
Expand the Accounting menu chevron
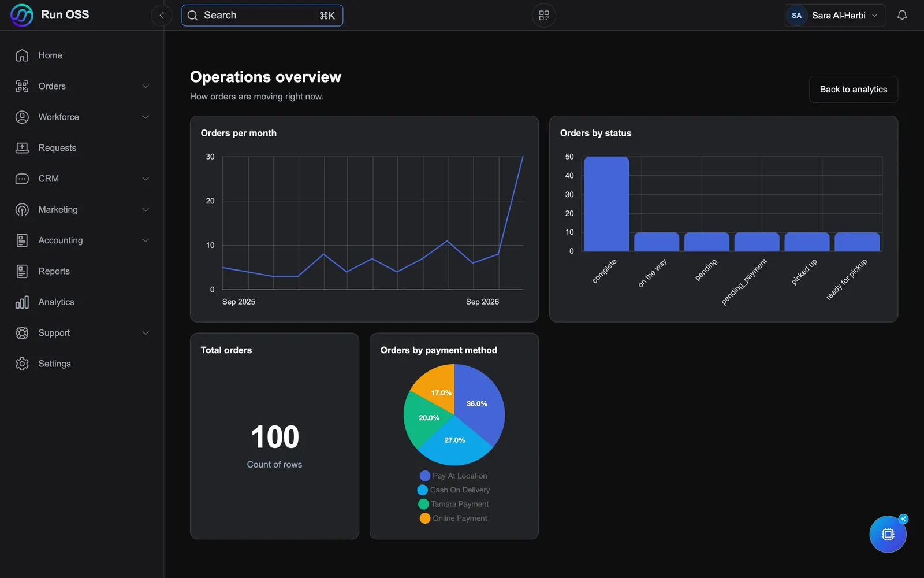pyautogui.click(x=146, y=240)
